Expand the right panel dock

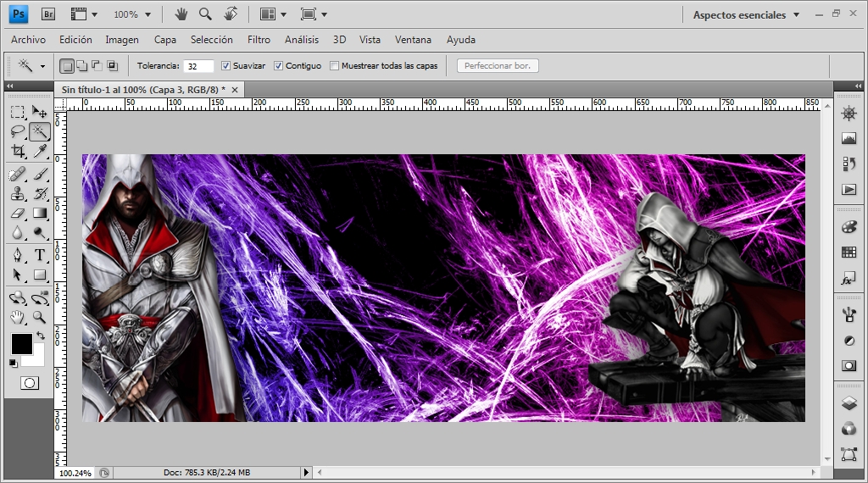858,86
